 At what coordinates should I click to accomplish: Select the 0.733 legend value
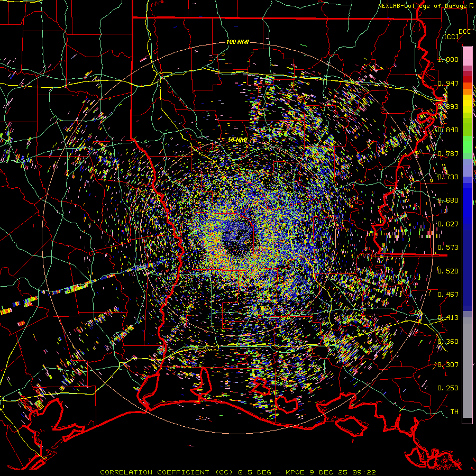tap(448, 177)
